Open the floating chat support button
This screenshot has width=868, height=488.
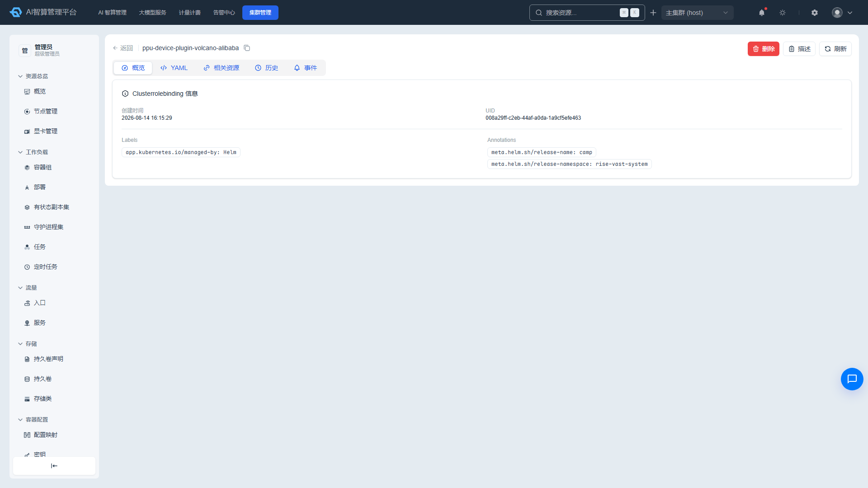(x=852, y=379)
